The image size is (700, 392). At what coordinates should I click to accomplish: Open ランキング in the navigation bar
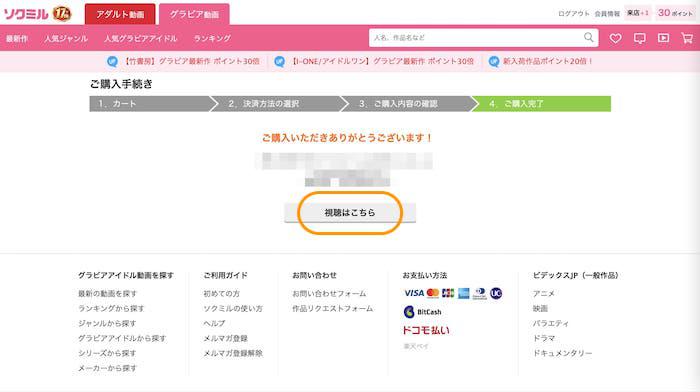pyautogui.click(x=212, y=39)
